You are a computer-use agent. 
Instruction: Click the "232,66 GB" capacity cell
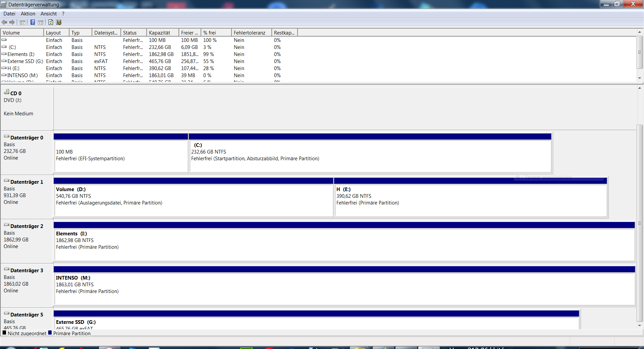[x=160, y=47]
